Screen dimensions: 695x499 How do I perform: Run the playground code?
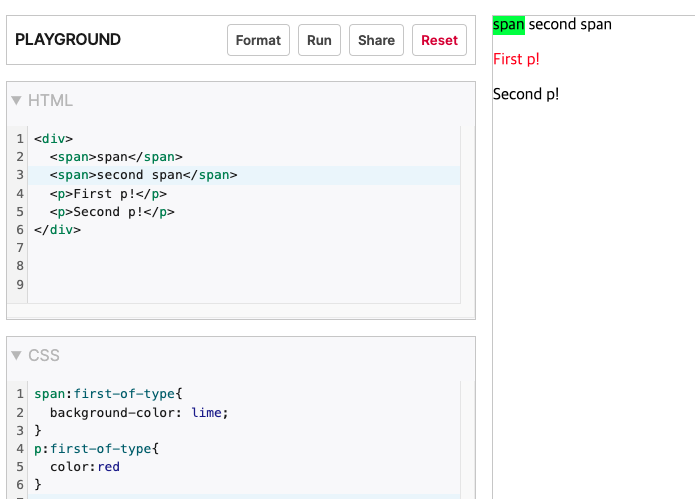point(319,40)
